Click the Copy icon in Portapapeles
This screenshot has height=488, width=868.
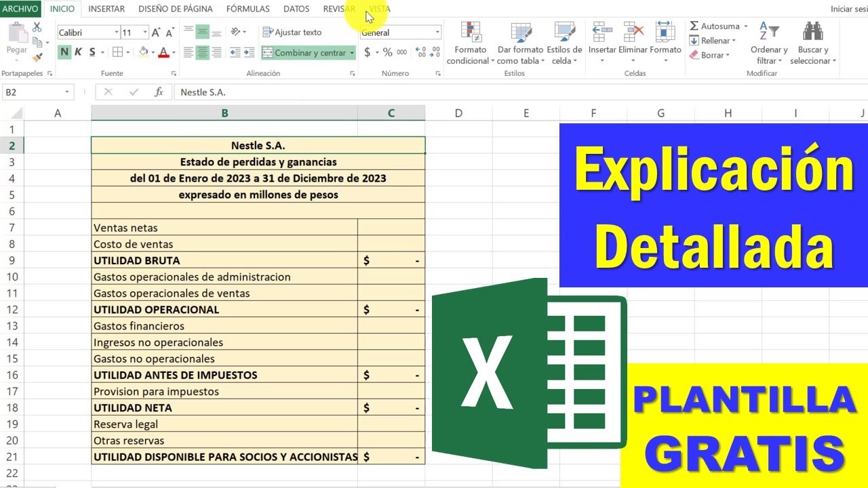point(37,43)
